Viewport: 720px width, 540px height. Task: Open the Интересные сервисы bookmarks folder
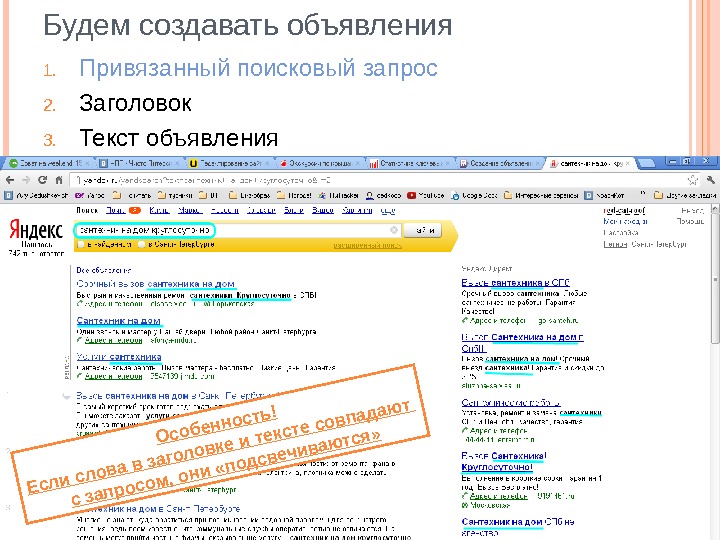tap(541, 195)
